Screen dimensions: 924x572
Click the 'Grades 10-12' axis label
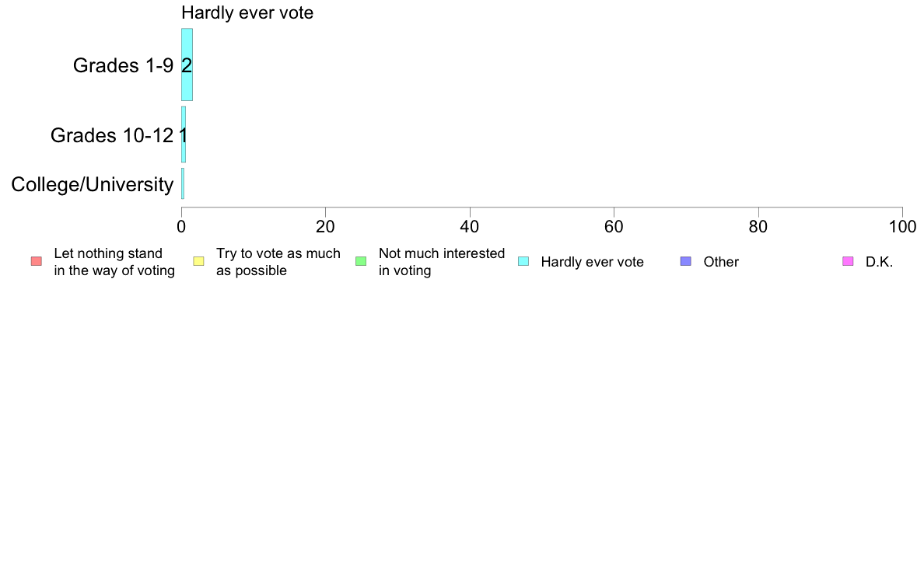tap(112, 135)
